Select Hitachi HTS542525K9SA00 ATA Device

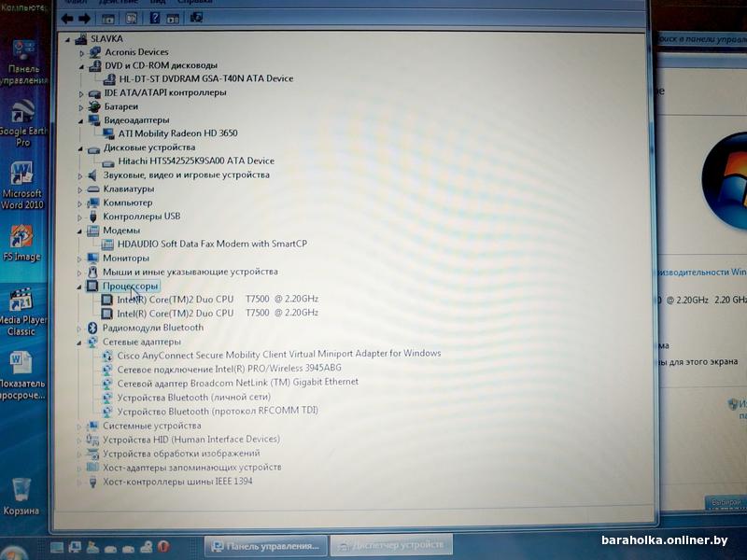(196, 161)
